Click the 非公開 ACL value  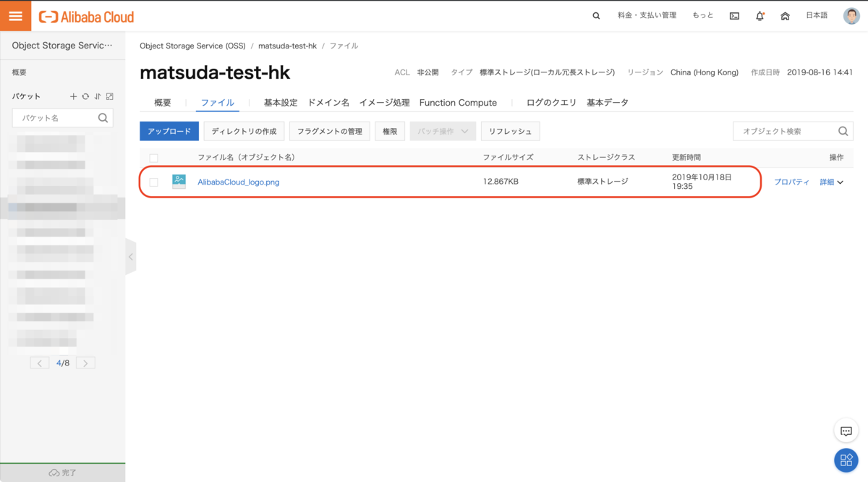point(427,72)
